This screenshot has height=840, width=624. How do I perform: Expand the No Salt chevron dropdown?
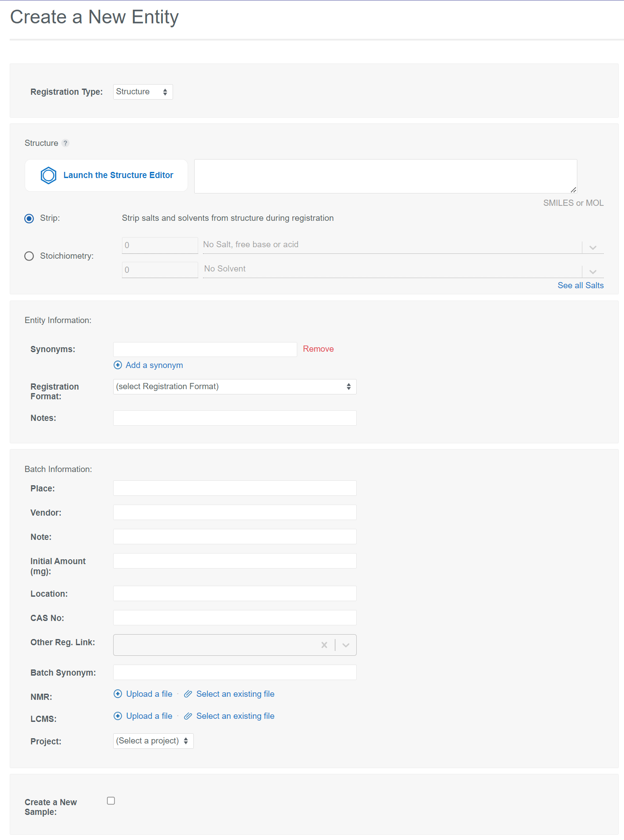[593, 248]
